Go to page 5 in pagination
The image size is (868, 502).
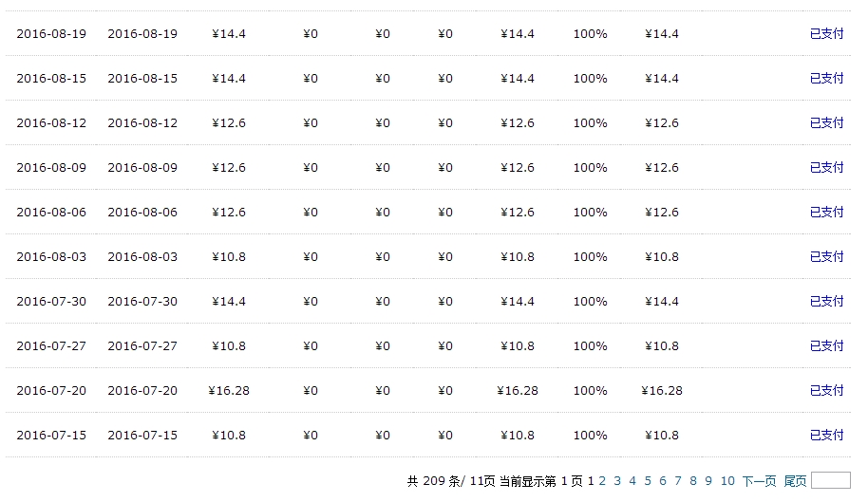coord(648,481)
